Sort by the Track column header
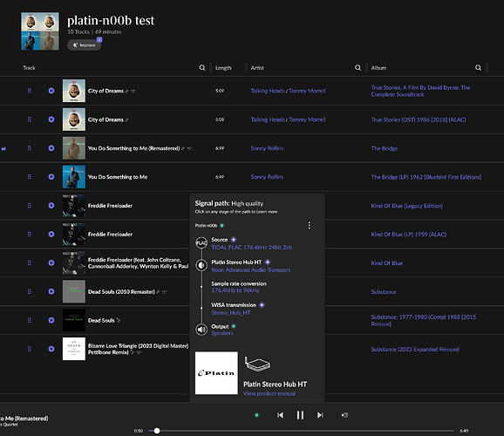 tap(29, 67)
